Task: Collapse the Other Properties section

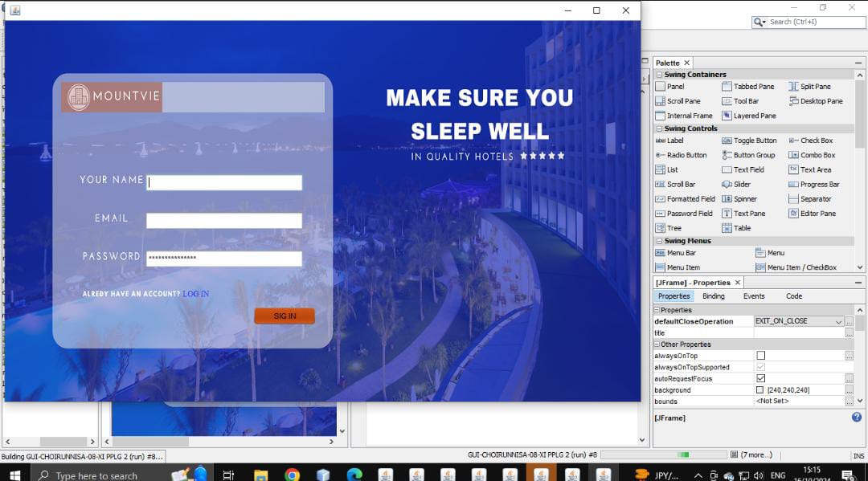Action: (x=657, y=344)
